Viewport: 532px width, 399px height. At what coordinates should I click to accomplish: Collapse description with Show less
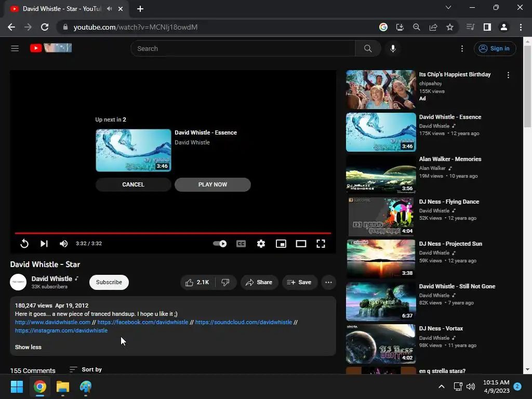[x=28, y=347]
